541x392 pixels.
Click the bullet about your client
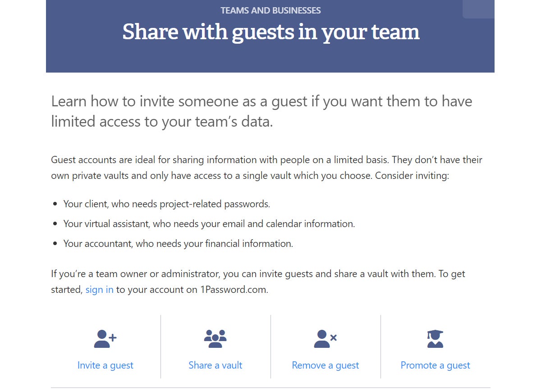pyautogui.click(x=166, y=204)
